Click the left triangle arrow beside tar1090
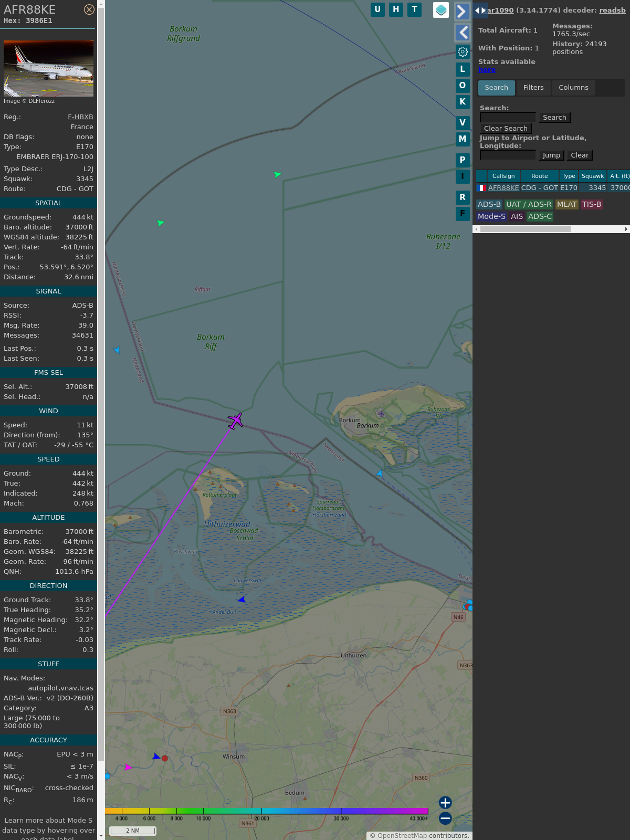Screen dimensions: 630x840 (x=477, y=10)
